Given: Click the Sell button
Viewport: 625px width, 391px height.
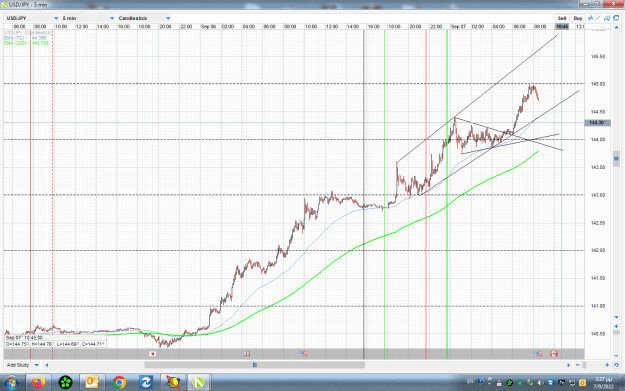Looking at the screenshot, I should 562,18.
